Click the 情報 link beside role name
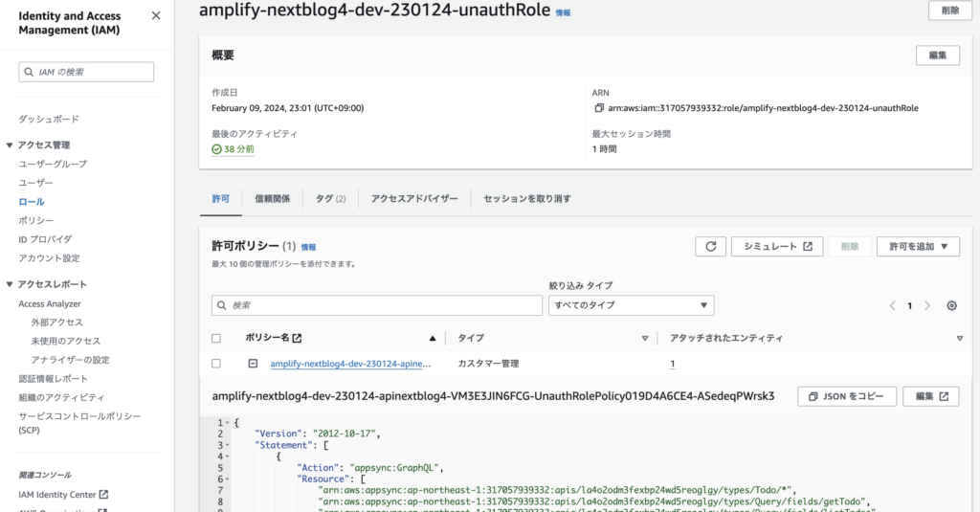 [x=563, y=12]
